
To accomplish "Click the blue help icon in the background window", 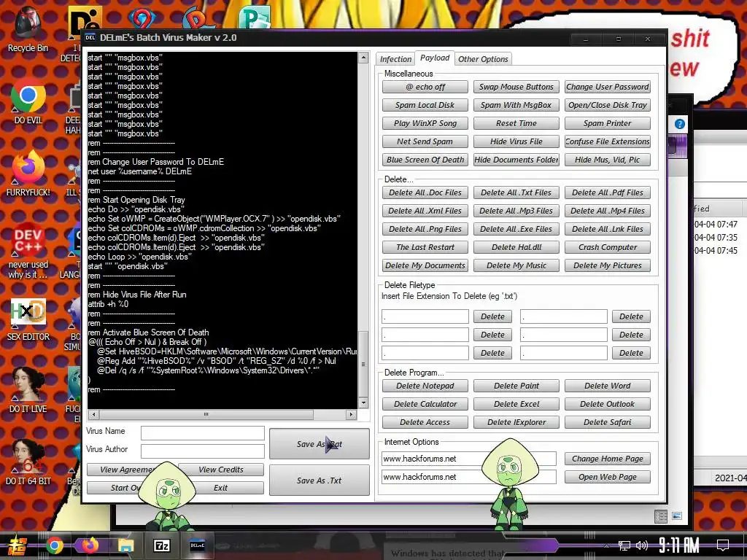I will pyautogui.click(x=680, y=124).
